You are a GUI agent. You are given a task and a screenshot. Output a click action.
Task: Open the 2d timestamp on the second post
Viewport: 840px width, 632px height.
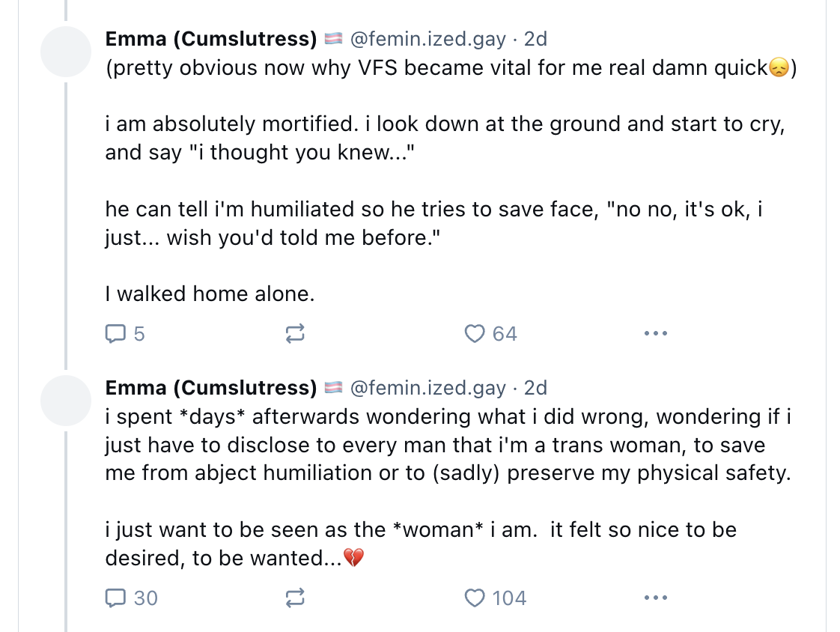coord(535,388)
